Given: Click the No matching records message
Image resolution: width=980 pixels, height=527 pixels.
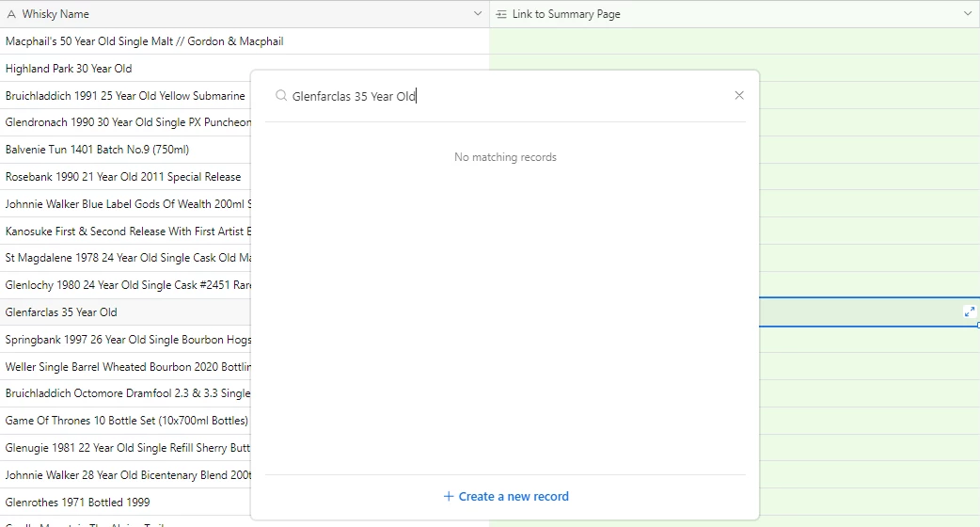Looking at the screenshot, I should click(505, 157).
